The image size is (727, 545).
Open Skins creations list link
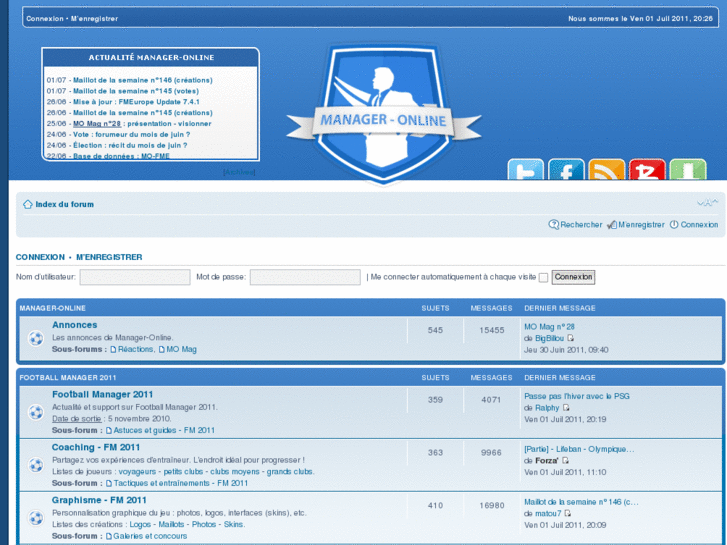(233, 525)
